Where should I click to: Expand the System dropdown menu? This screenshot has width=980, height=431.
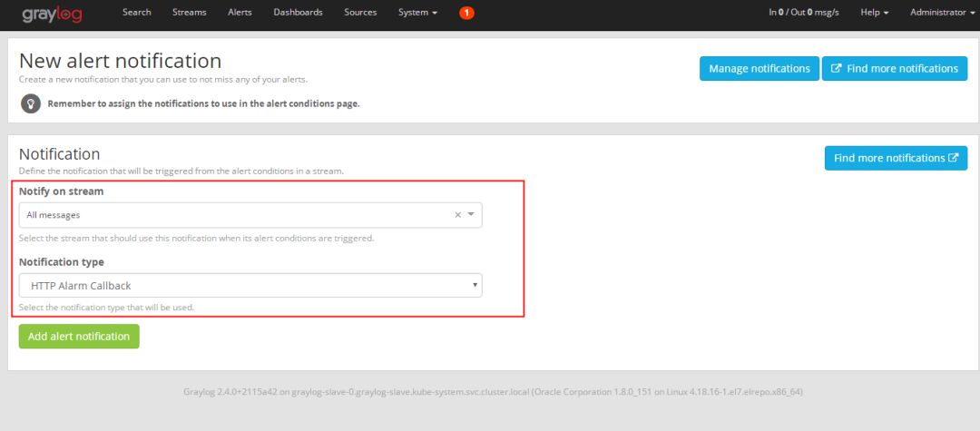[x=417, y=13]
